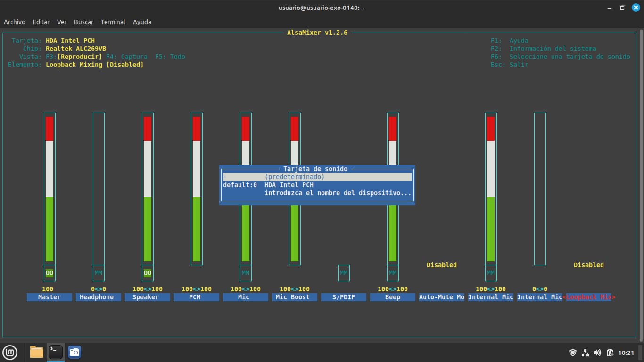Select the Speaker channel label

pos(148,297)
